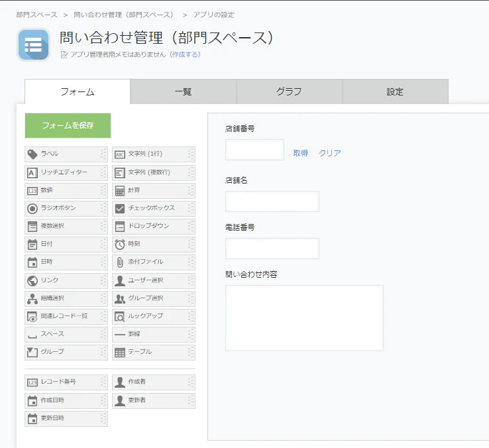Click the 店舗番号 field label
489x448 pixels.
click(240, 129)
